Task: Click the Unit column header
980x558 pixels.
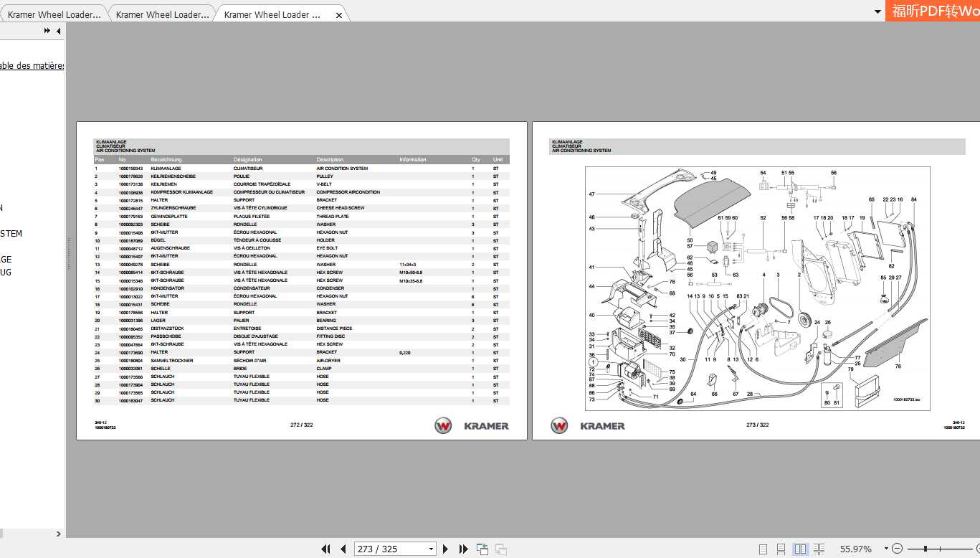Action: tap(498, 159)
